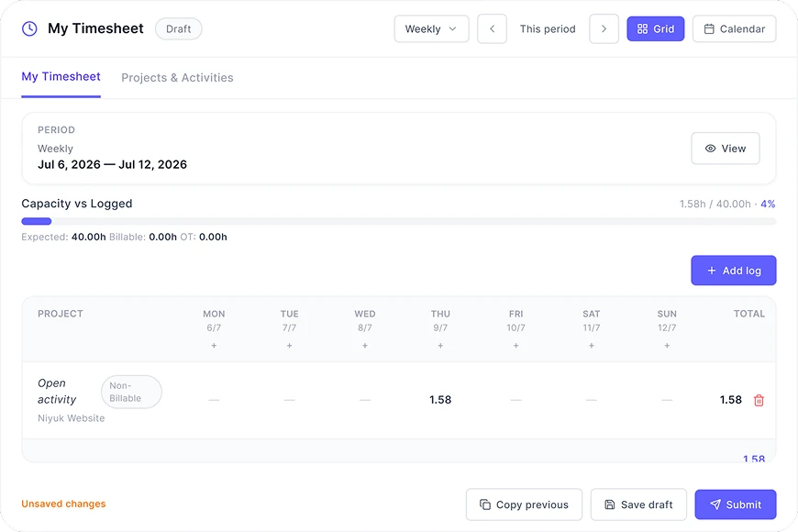Click the This period label
The width and height of the screenshot is (798, 532).
[548, 29]
